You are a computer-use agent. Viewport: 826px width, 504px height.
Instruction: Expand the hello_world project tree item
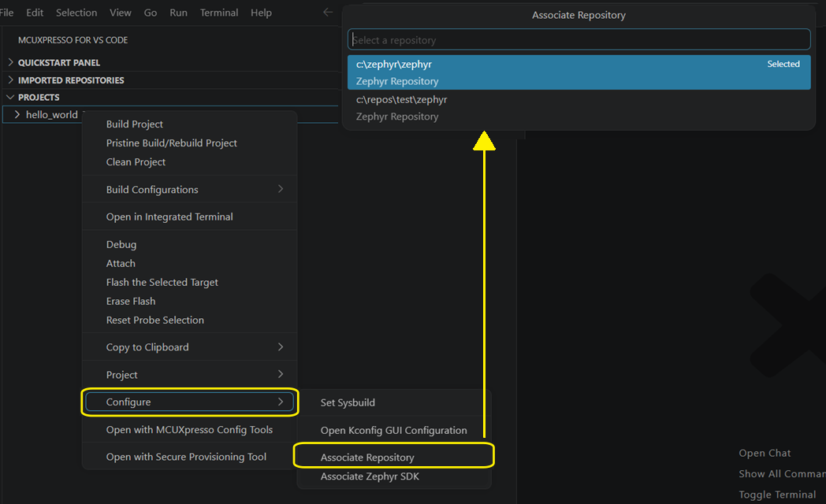[17, 115]
